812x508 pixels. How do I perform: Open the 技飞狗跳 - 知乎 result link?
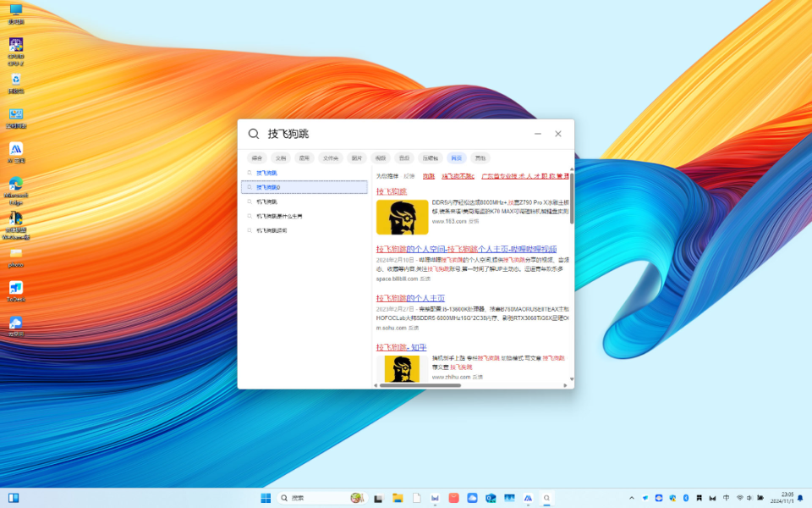[x=401, y=347]
